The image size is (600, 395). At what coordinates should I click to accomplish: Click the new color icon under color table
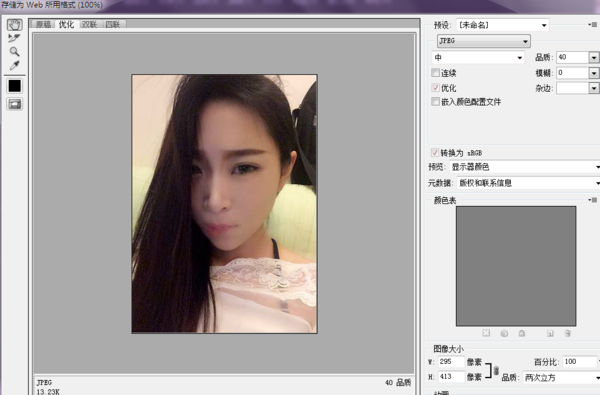pos(550,333)
